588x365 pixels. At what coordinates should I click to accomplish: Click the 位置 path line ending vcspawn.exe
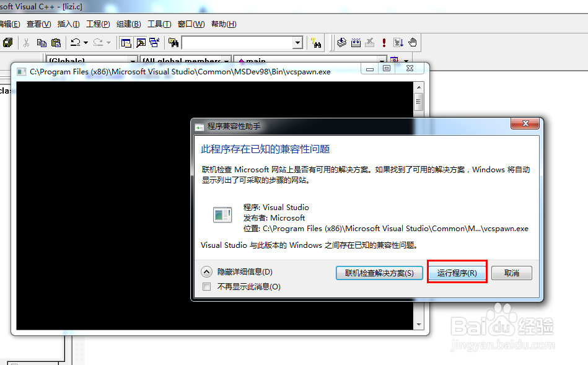[386, 229]
